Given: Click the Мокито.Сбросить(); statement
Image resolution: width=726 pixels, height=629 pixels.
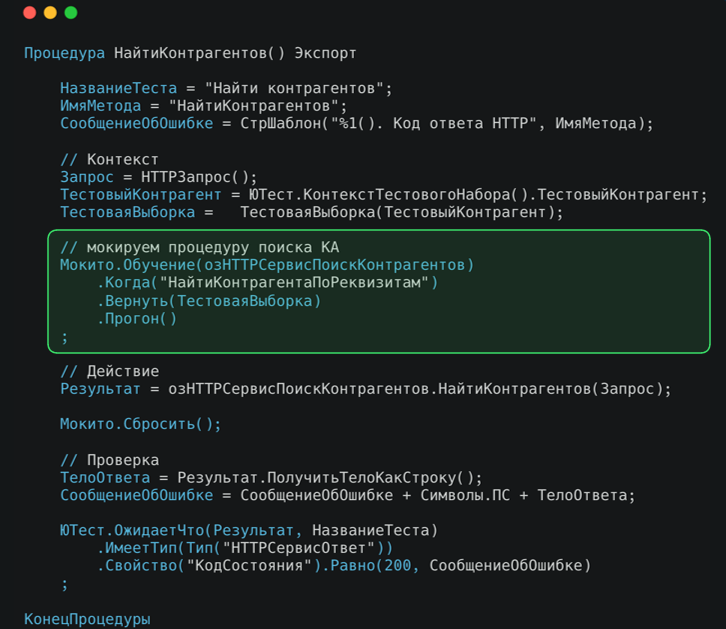Looking at the screenshot, I should click(141, 424).
